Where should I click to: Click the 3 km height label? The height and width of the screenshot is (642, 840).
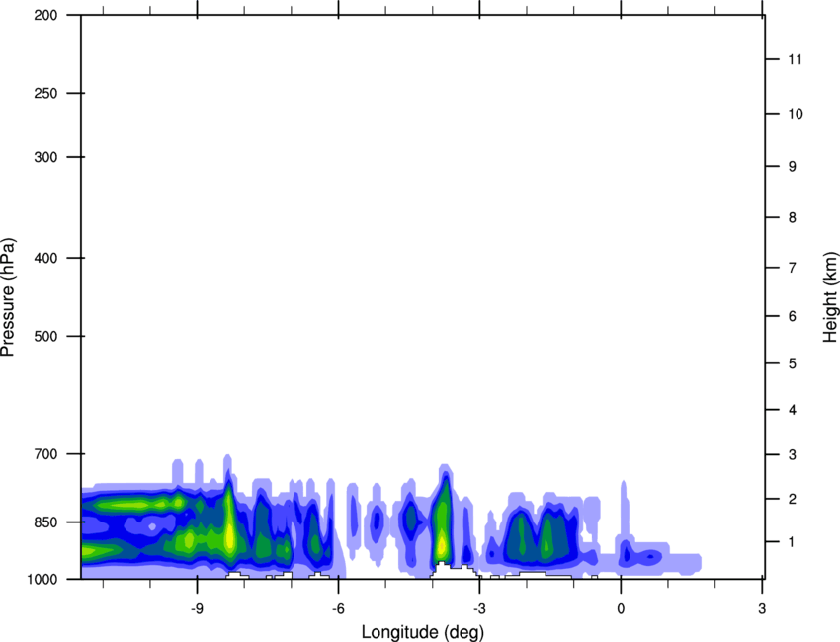click(793, 455)
